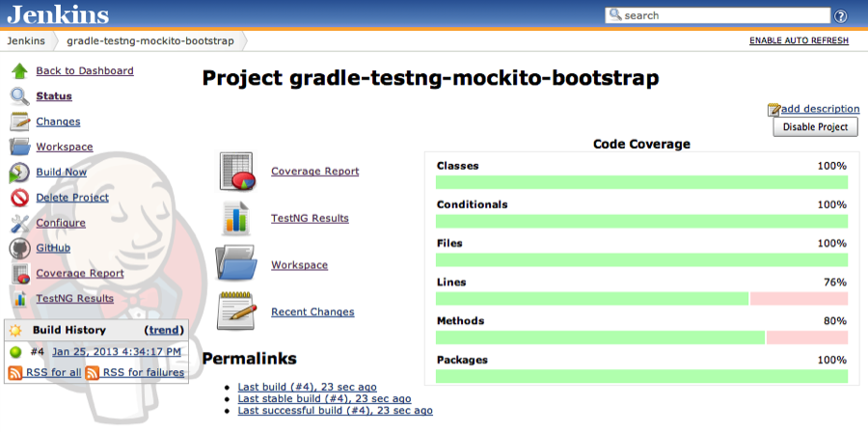Open the main Coverage Report link
Image resolution: width=868 pixels, height=432 pixels.
315,172
